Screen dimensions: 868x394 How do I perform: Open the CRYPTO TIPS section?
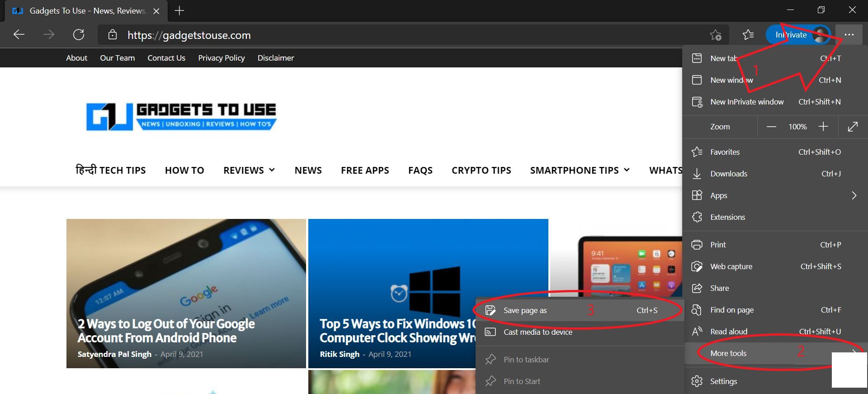click(481, 170)
